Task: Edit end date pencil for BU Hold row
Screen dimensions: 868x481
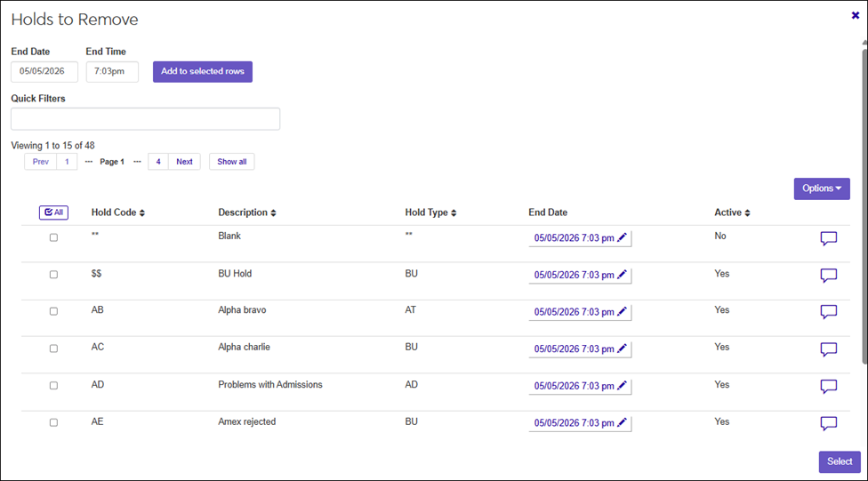Action: [623, 275]
